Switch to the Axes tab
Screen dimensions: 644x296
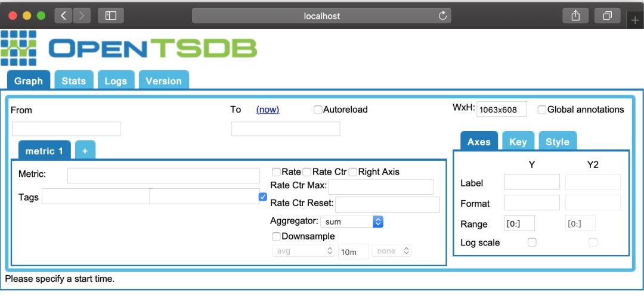point(479,141)
